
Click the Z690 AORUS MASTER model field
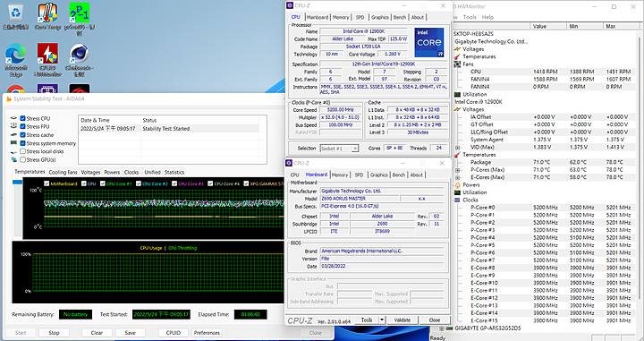tap(360, 199)
